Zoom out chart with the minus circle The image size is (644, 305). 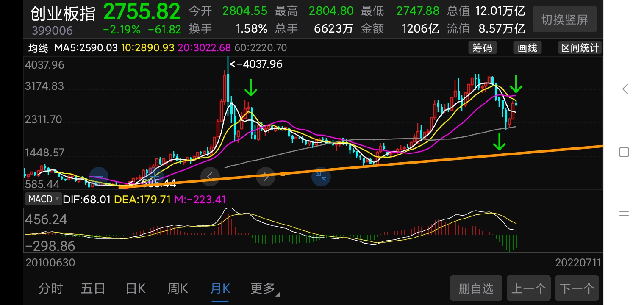(x=99, y=177)
